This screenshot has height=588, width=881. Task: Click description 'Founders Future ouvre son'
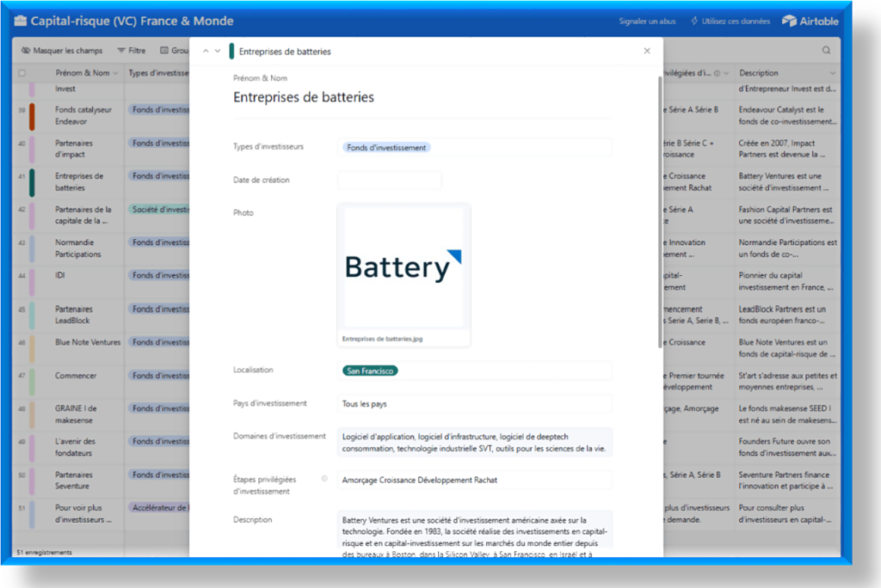[787, 447]
